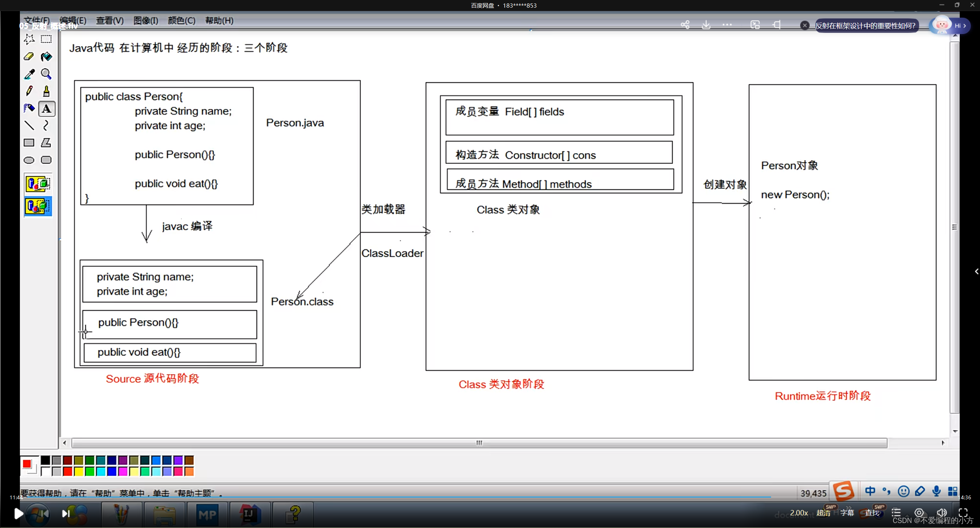Click the Windows Start orb
This screenshot has width=980, height=528.
(38, 515)
